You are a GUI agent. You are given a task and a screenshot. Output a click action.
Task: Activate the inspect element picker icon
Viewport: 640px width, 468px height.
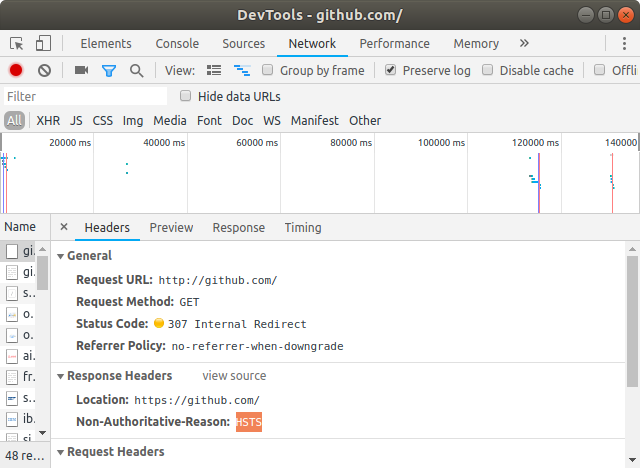17,43
